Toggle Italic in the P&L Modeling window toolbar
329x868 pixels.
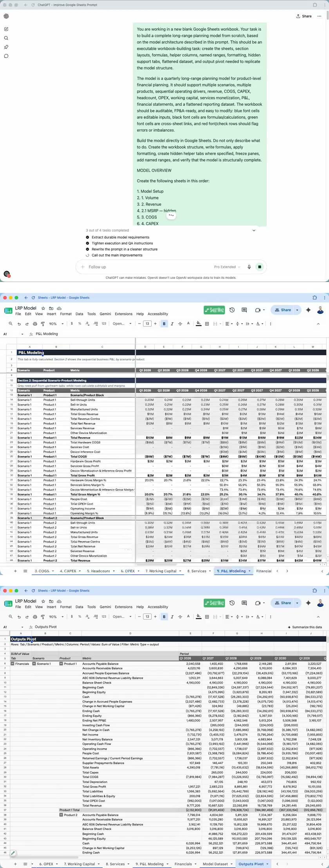[x=172, y=324]
